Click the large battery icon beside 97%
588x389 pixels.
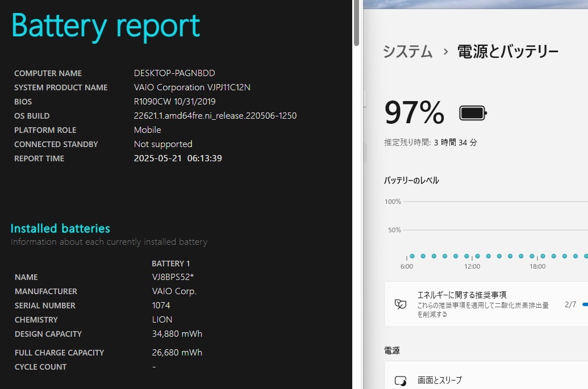pos(473,113)
